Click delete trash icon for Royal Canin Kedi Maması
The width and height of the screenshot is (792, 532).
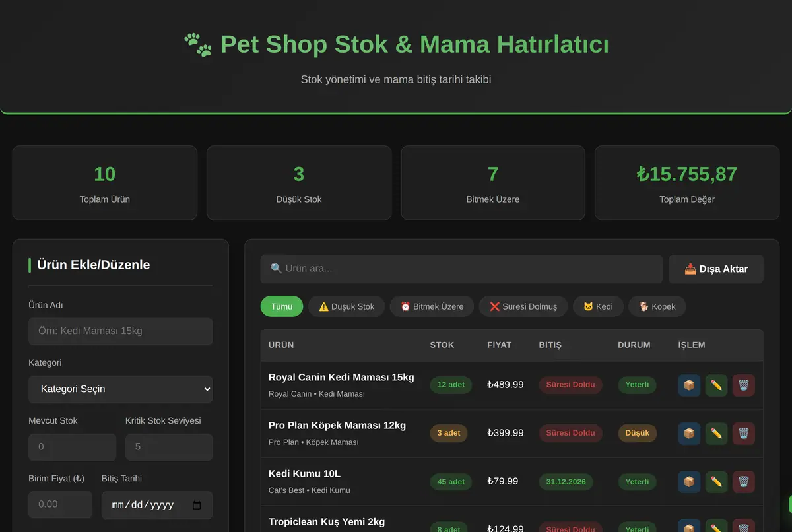click(x=743, y=385)
